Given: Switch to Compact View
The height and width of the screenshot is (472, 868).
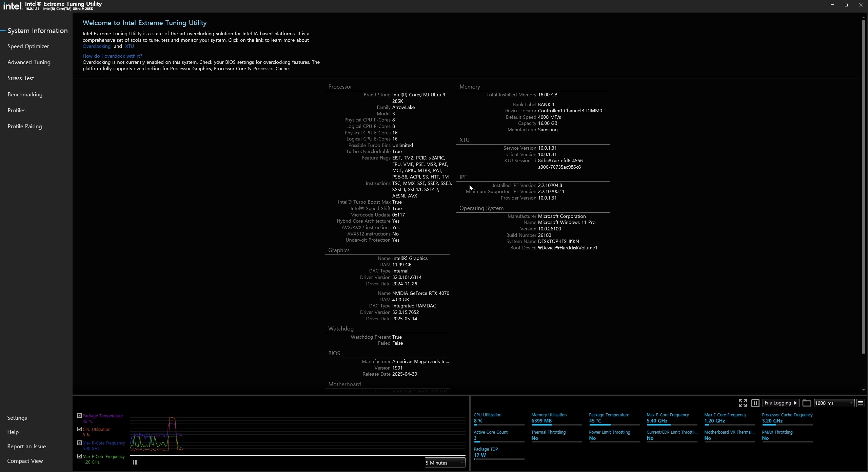Looking at the screenshot, I should coord(25,461).
